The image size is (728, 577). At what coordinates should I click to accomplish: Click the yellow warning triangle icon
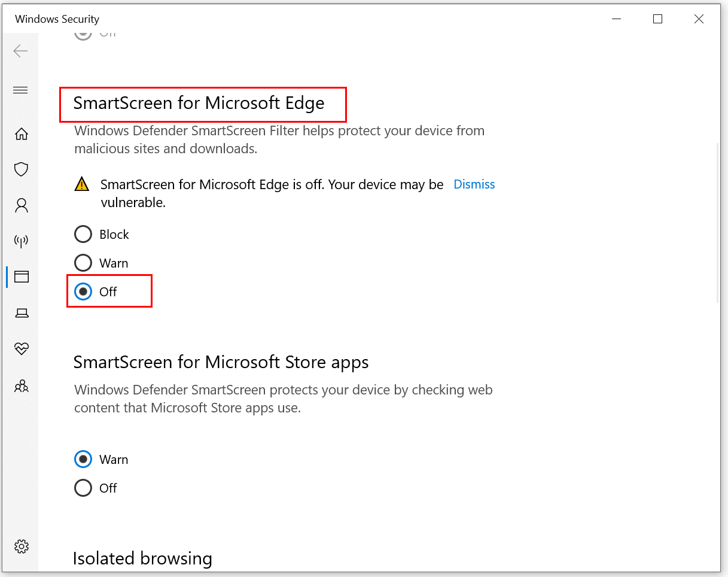82,184
